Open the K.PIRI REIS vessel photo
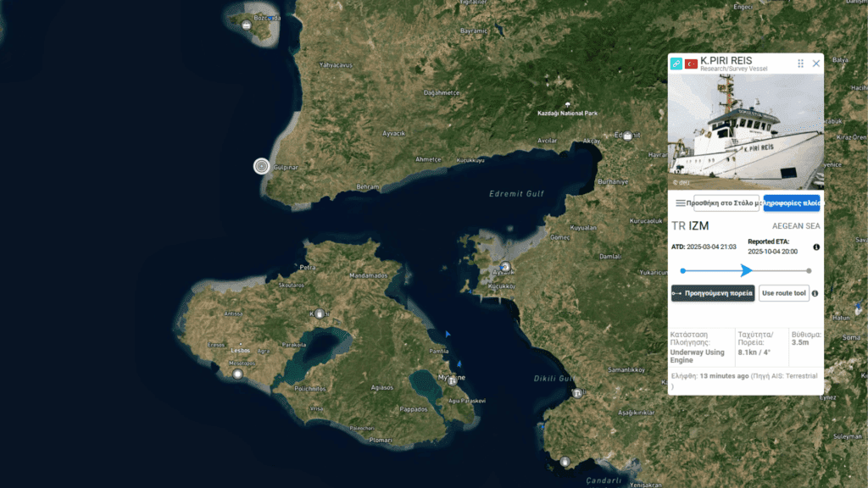868x488 pixels. [x=745, y=131]
